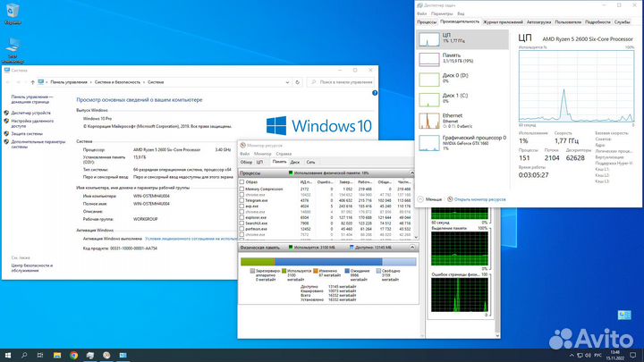Open the taskbar search icon
The width and height of the screenshot is (644, 362).
pyautogui.click(x=25, y=355)
